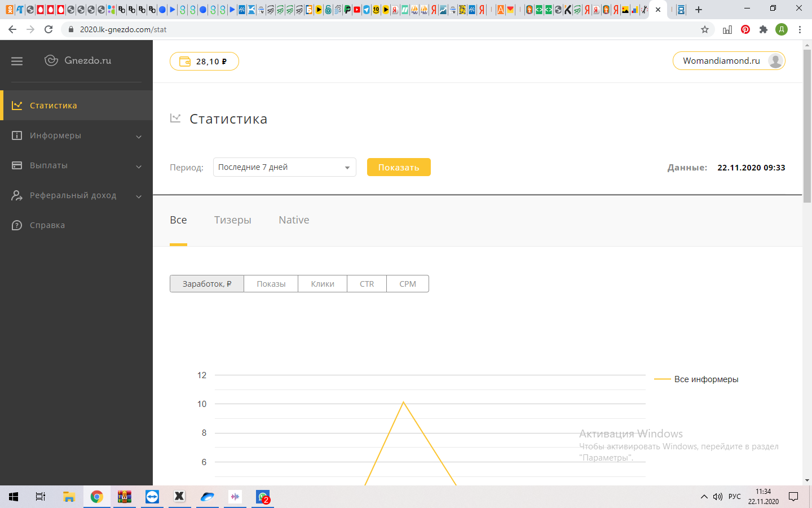This screenshot has width=812, height=508.
Task: Select the CPM chart metric
Action: (x=408, y=284)
